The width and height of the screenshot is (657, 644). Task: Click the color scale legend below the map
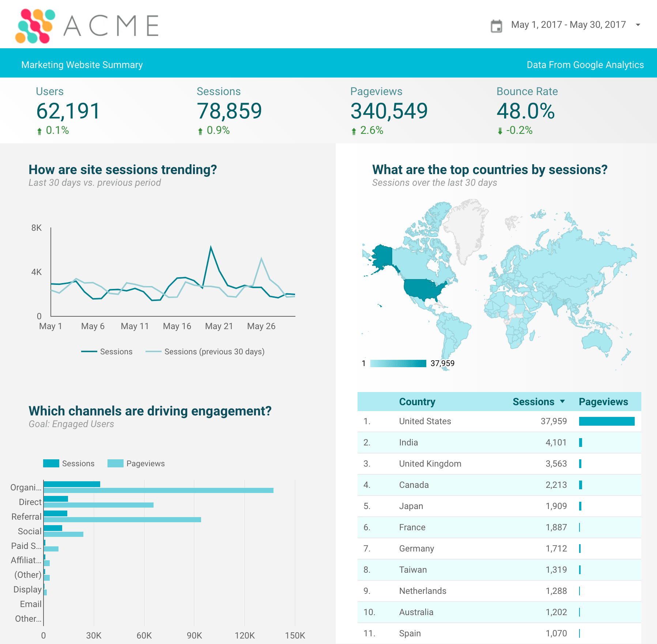[397, 363]
